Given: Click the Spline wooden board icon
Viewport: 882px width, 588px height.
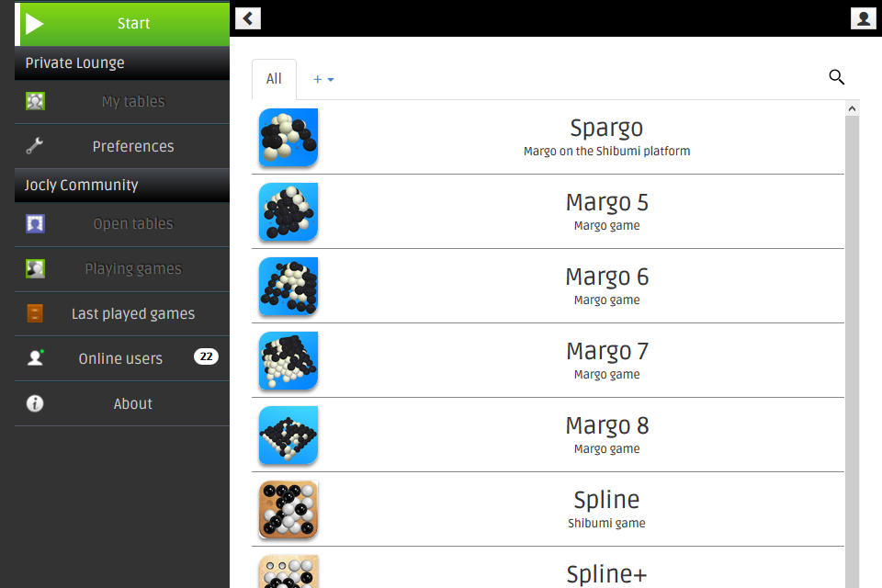Looking at the screenshot, I should coord(288,509).
